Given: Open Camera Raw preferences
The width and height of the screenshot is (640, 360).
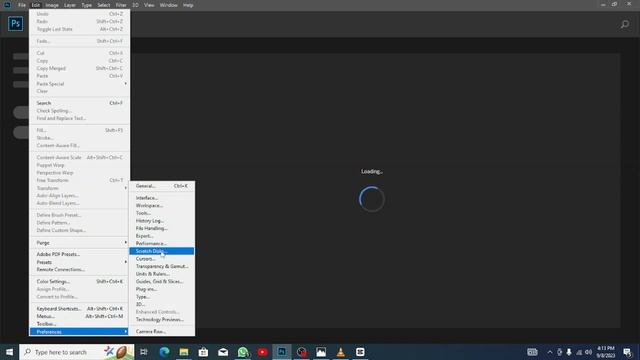Looking at the screenshot, I should 162,331.
